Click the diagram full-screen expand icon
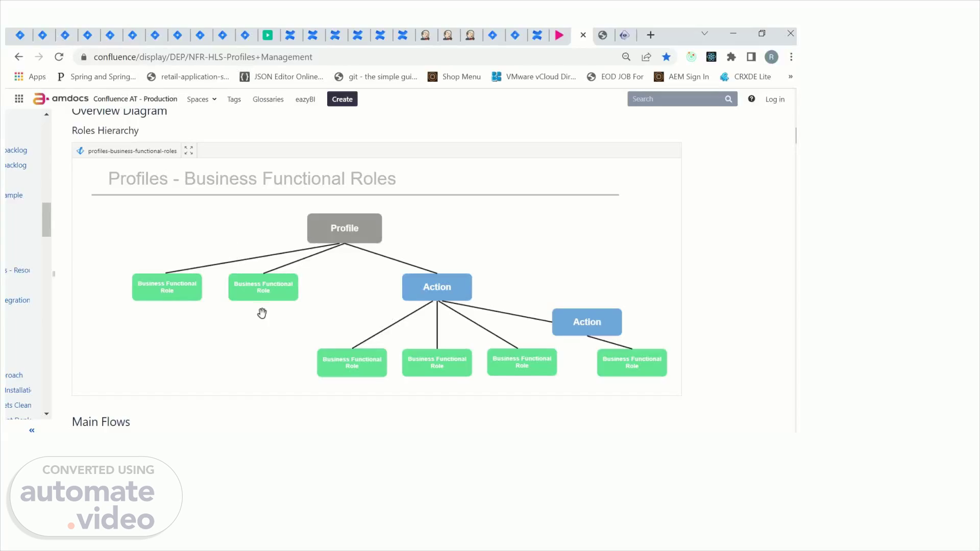This screenshot has height=551, width=980. [188, 151]
